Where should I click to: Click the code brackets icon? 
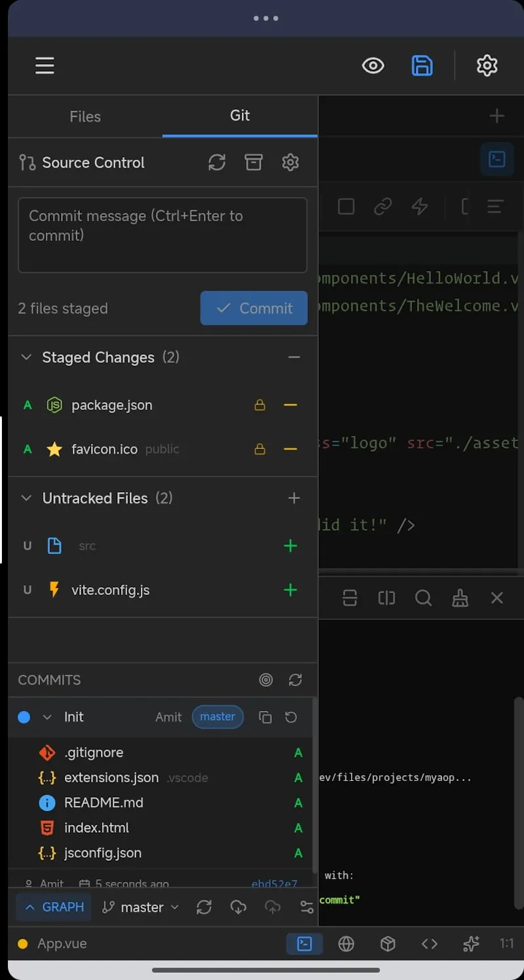[x=430, y=944]
